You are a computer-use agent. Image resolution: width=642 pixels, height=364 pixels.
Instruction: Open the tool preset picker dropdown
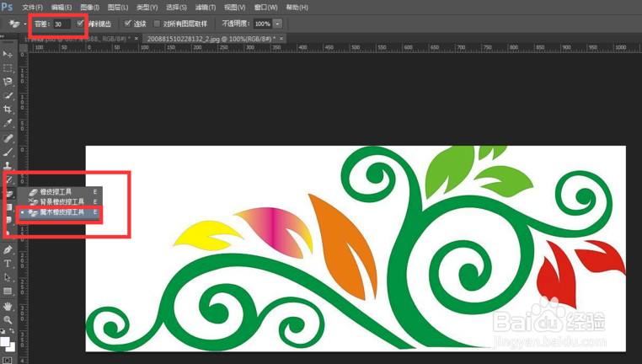[25, 24]
